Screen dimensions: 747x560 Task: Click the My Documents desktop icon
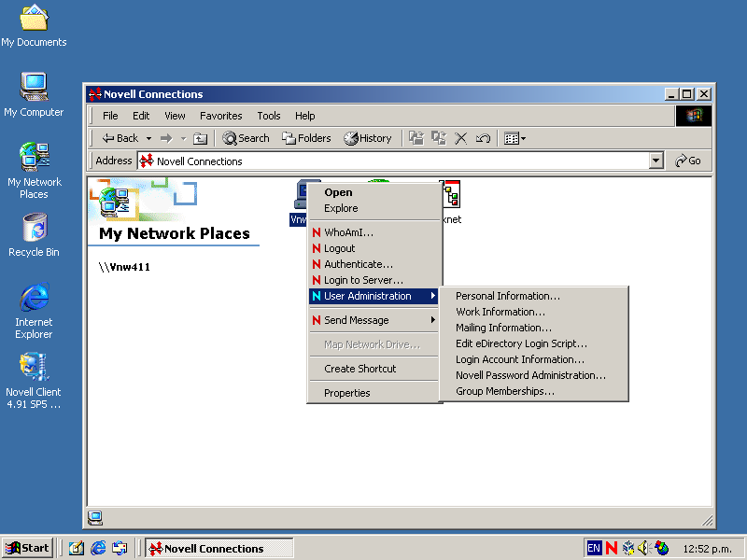pos(34,26)
